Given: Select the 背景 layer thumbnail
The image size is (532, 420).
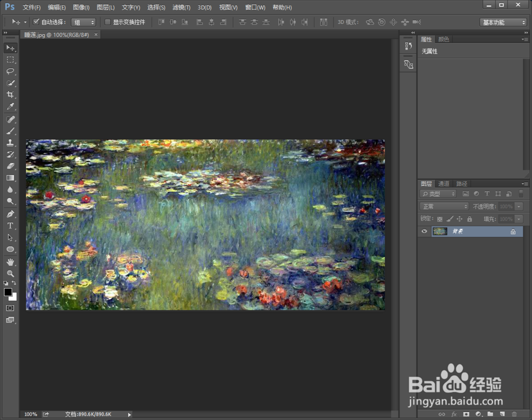Looking at the screenshot, I should point(440,231).
